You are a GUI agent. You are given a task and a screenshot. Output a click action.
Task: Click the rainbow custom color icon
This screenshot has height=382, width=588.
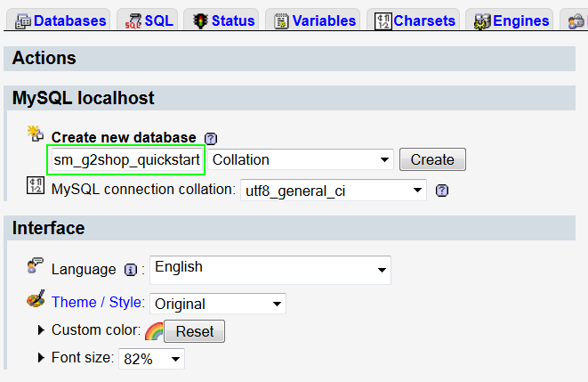coord(154,331)
